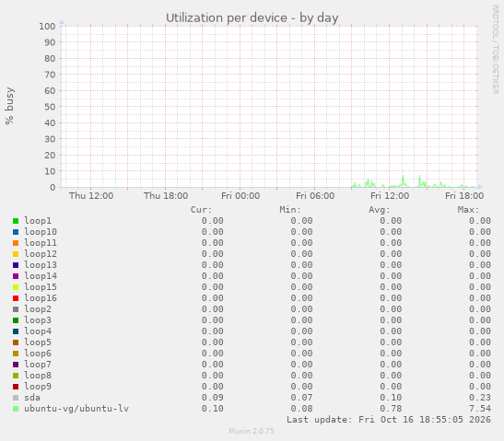Click the loop3 legend label

(x=38, y=320)
